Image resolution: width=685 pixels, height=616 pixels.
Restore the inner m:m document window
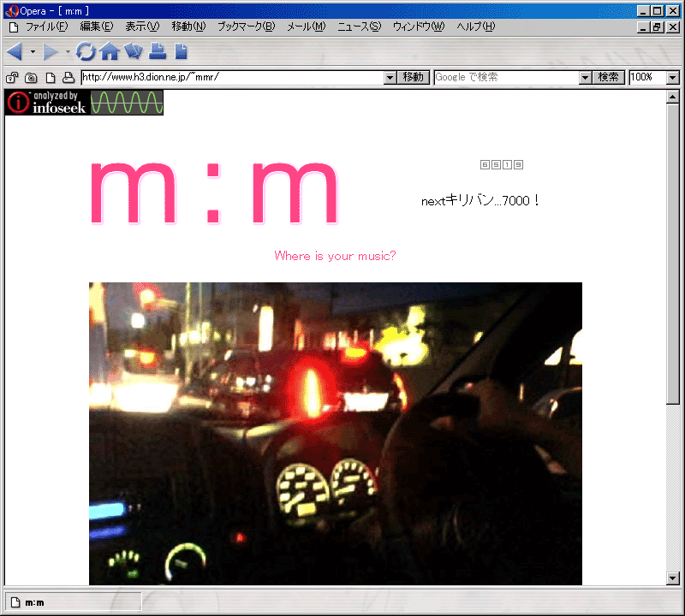(x=657, y=27)
